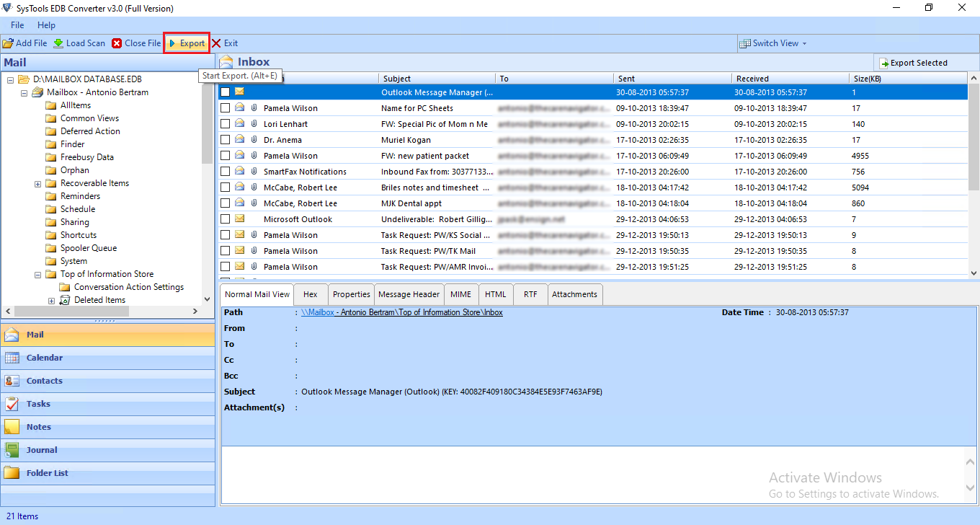The height and width of the screenshot is (525, 980).
Task: Expand the Deleted Items folder
Action: click(51, 301)
